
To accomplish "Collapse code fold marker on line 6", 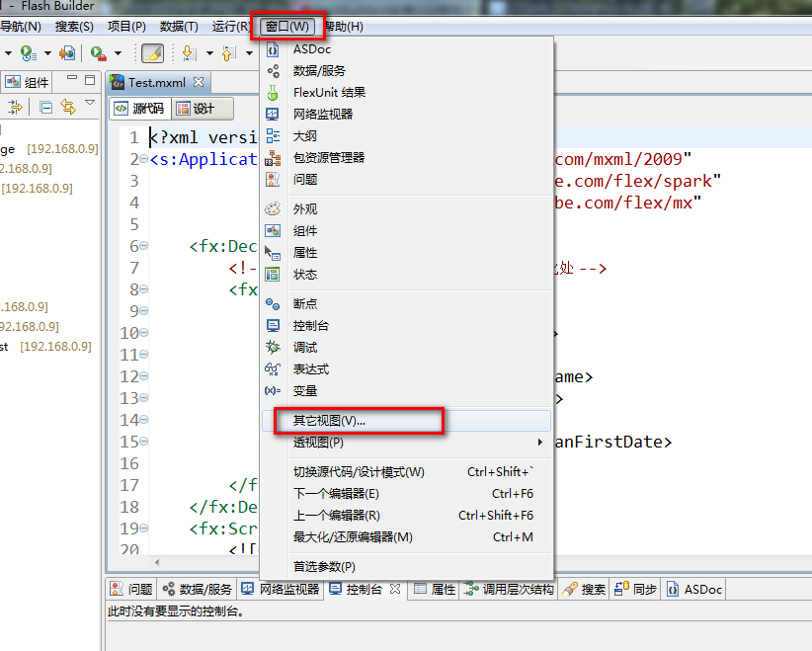I will click(143, 246).
